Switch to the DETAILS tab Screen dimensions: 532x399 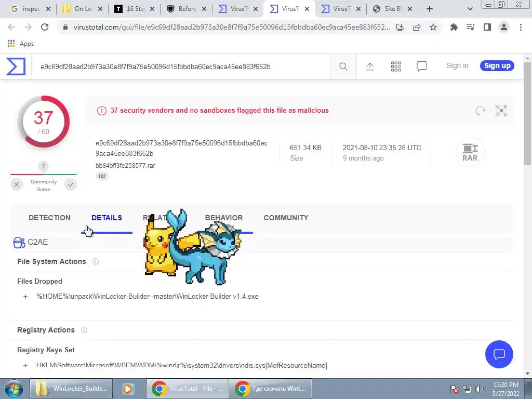click(x=107, y=218)
